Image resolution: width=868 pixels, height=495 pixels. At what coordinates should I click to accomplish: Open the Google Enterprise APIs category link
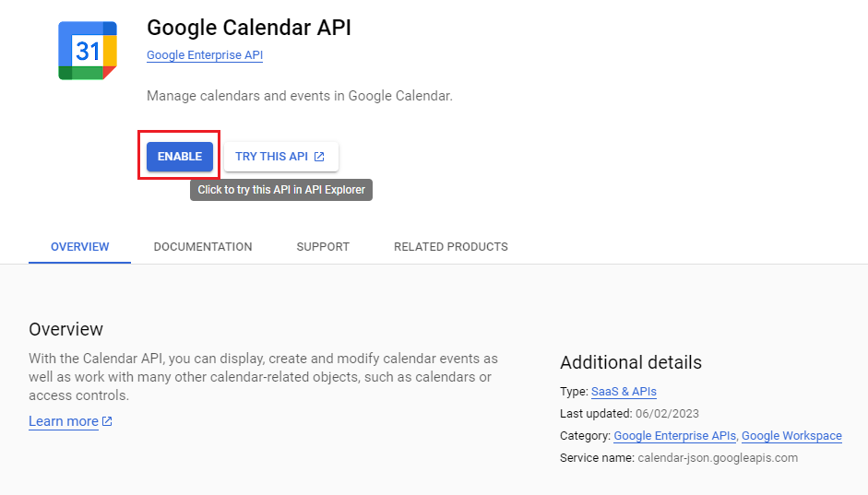tap(675, 436)
